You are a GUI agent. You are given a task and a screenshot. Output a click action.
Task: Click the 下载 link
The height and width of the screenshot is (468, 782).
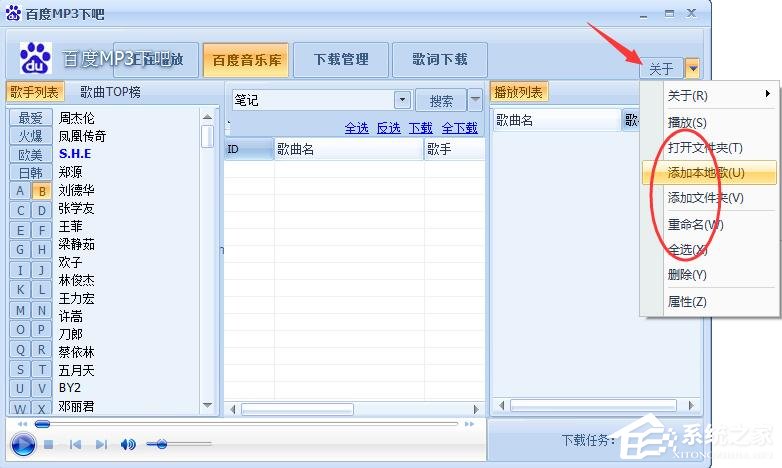coord(420,128)
